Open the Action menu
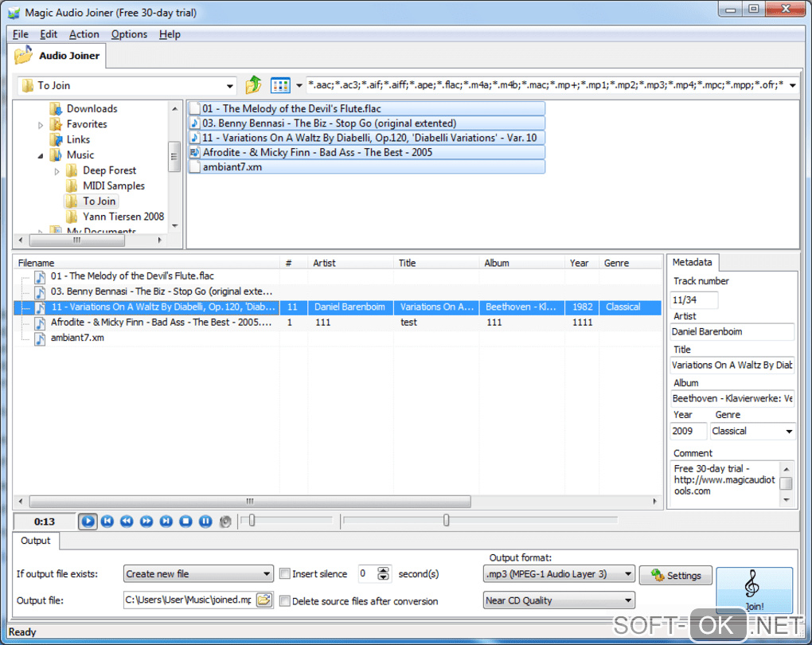Screen dimensions: 812x645 point(84,34)
